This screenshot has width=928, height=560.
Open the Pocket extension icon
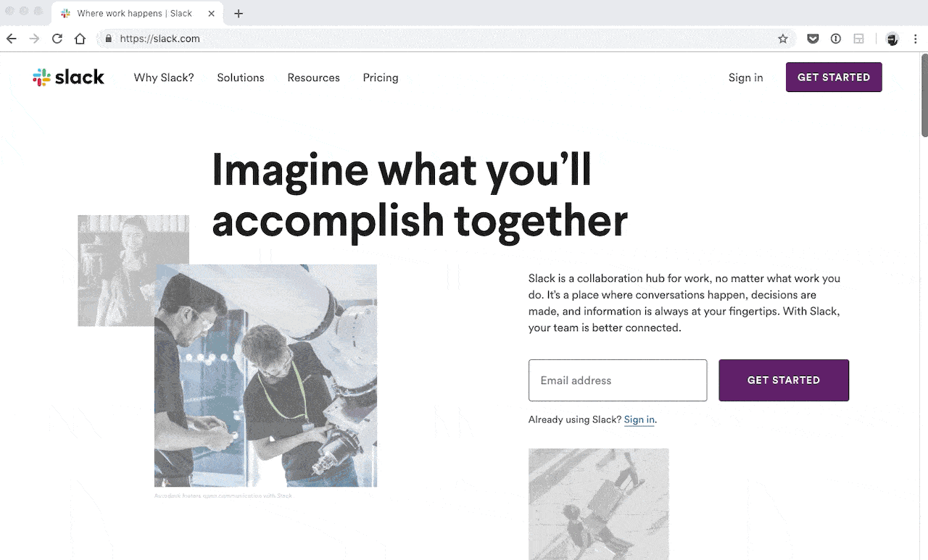tap(813, 39)
